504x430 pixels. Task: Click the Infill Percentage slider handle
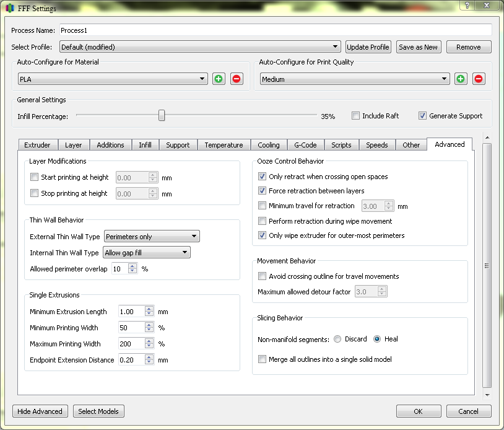[162, 115]
